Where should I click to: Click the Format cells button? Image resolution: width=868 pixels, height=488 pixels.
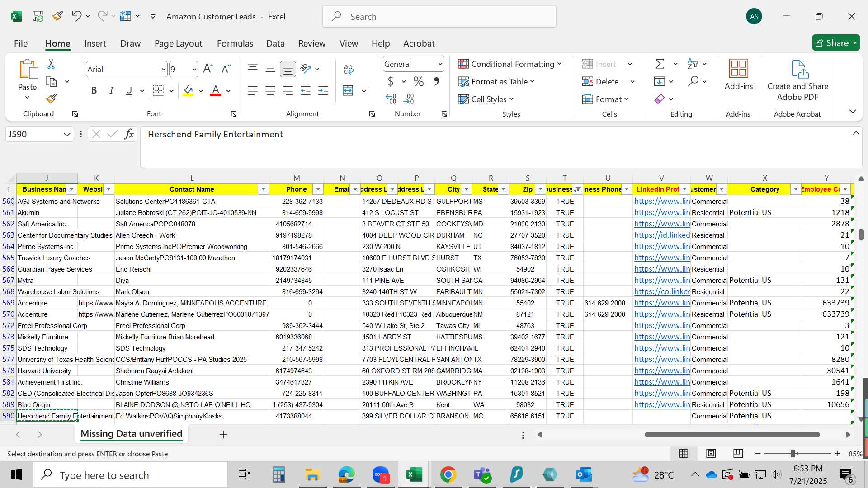point(605,99)
